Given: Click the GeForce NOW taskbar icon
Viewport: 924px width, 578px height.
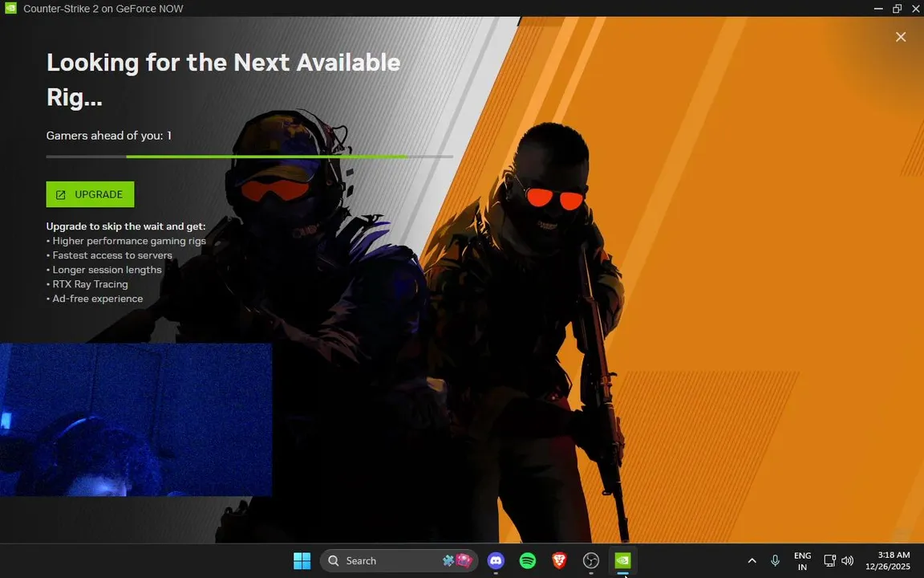Looking at the screenshot, I should point(623,560).
